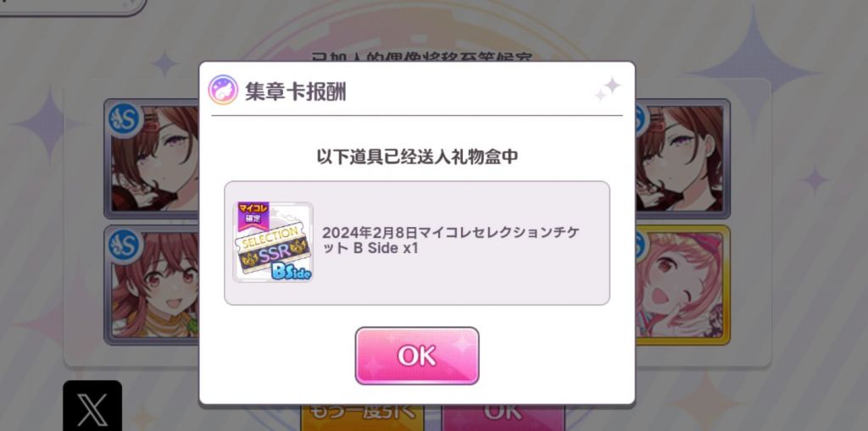Select the マイコレセレクションチケット B Side item text
Screen dimensions: 868x431
point(451,240)
